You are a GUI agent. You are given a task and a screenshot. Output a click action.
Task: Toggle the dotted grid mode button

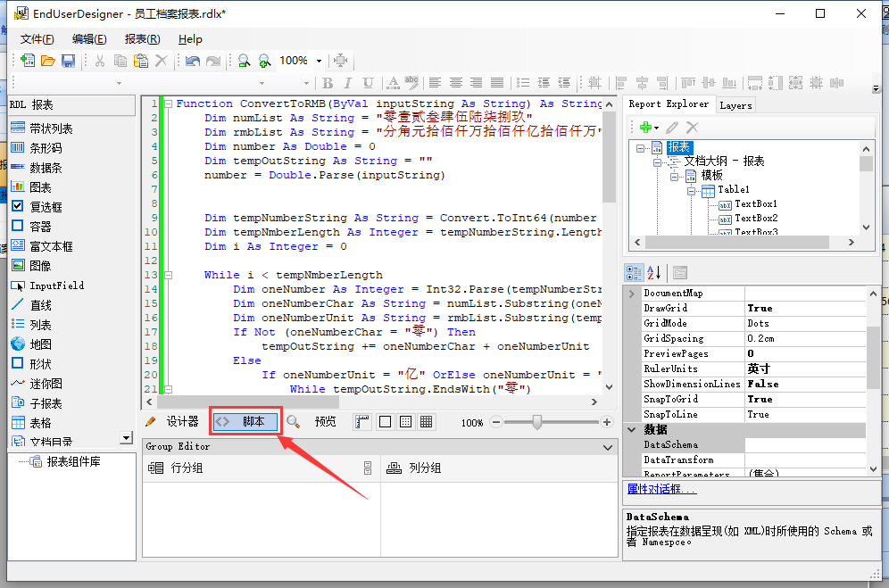click(x=405, y=422)
